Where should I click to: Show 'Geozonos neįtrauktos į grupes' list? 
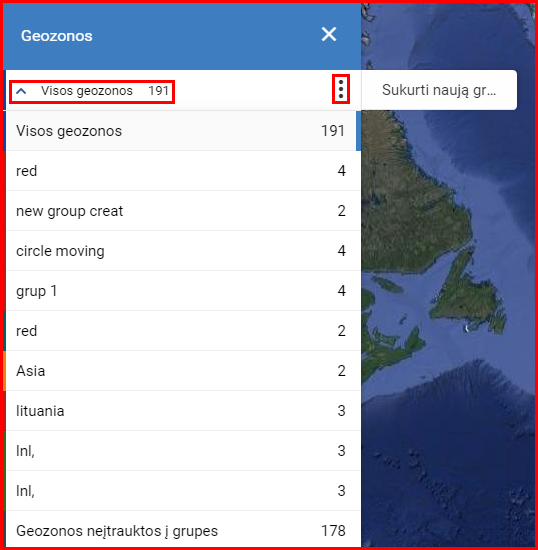point(183,530)
